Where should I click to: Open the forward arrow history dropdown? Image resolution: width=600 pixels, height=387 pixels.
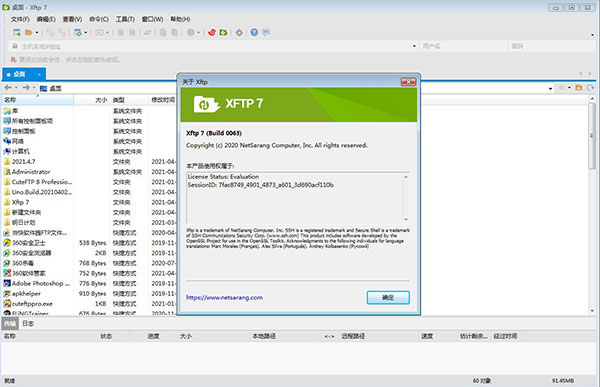pos(34,88)
